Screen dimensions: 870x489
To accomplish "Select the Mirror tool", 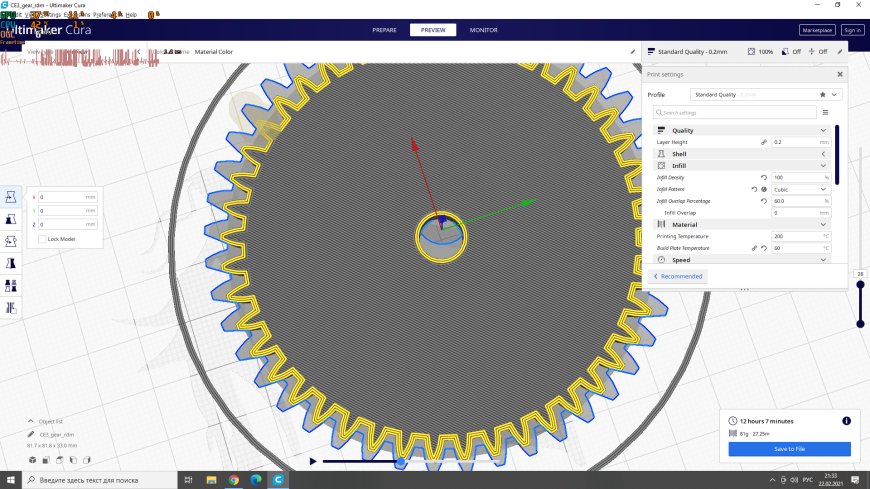I will [x=11, y=264].
